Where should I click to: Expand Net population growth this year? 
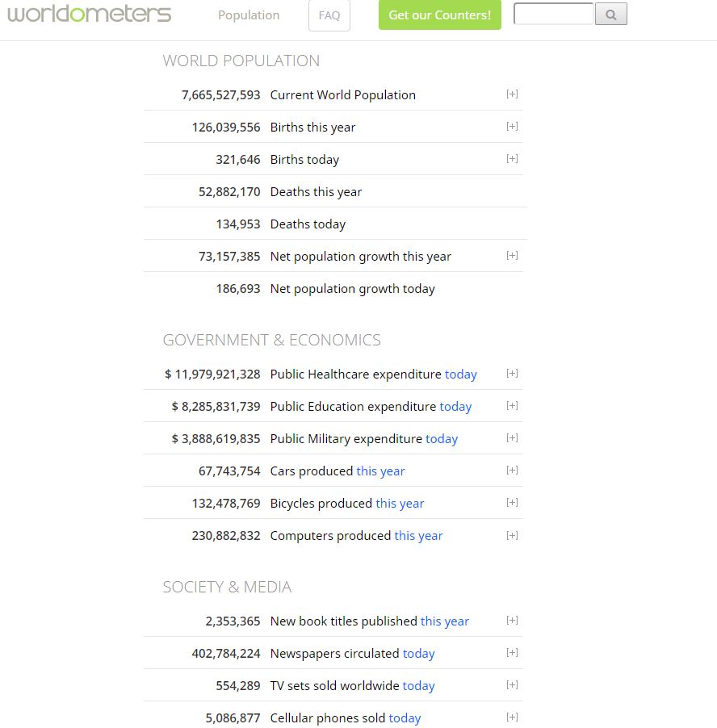point(512,256)
